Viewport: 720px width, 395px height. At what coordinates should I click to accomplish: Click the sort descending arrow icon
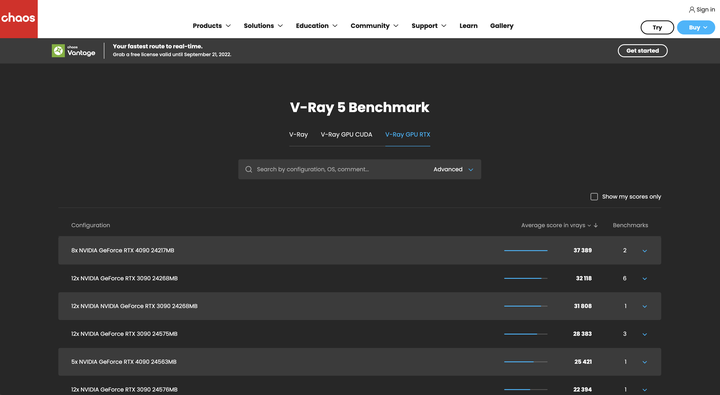pos(596,226)
